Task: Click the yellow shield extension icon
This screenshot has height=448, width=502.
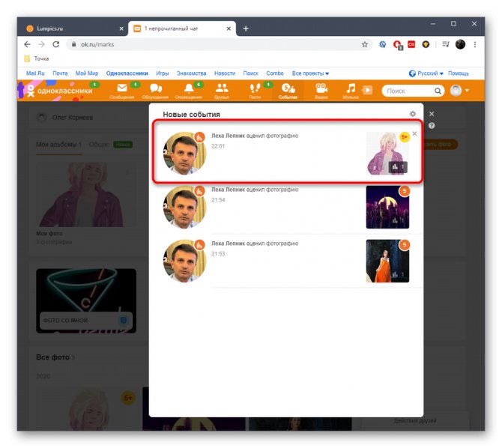Action: tap(426, 44)
